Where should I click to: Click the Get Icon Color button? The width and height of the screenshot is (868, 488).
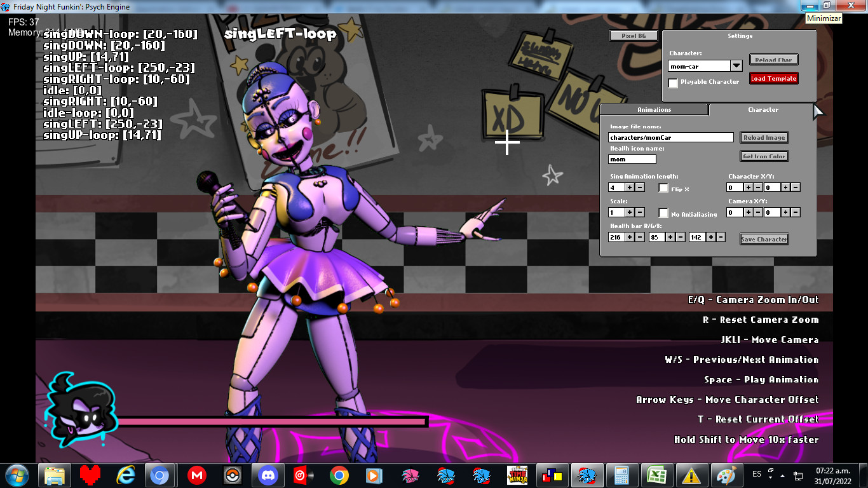[x=764, y=156]
